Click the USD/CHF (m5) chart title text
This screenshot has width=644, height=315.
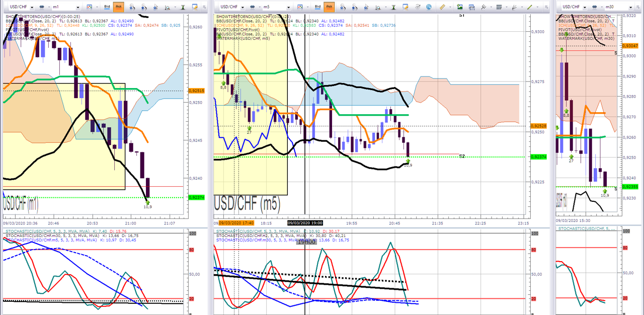[x=247, y=203]
